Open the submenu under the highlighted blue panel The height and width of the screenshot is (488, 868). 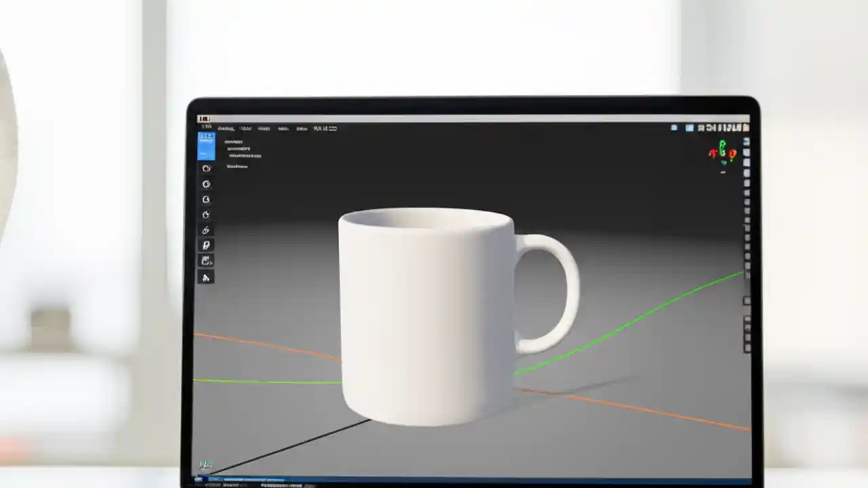point(237,148)
